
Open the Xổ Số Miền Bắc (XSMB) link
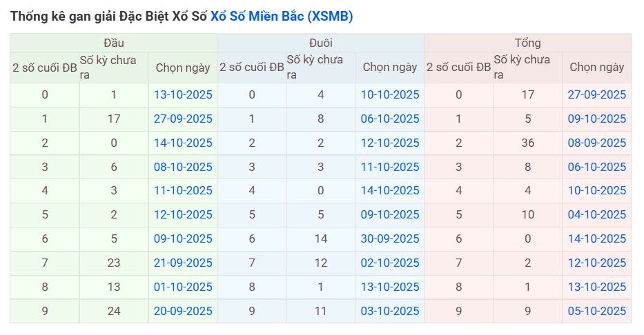[281, 17]
